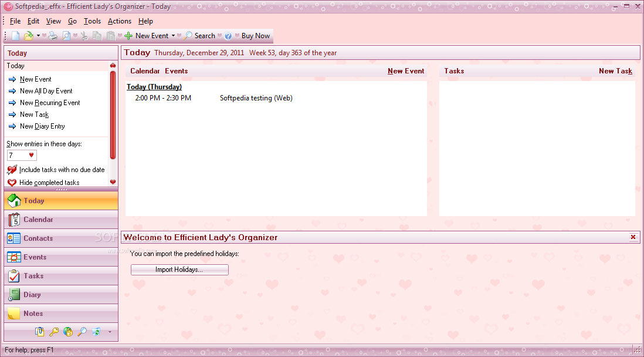
Task: Open the Tasks navigation section
Action: [61, 276]
